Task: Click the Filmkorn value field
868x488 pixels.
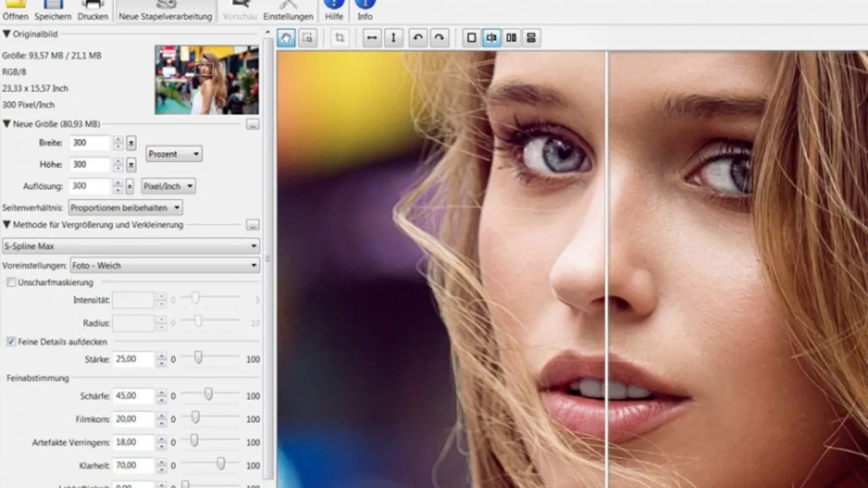Action: click(x=134, y=419)
